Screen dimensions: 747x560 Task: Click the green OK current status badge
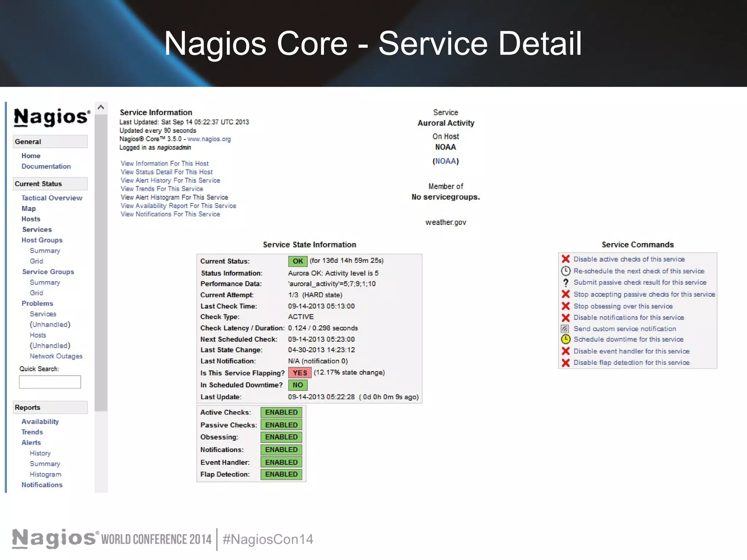pos(298,261)
